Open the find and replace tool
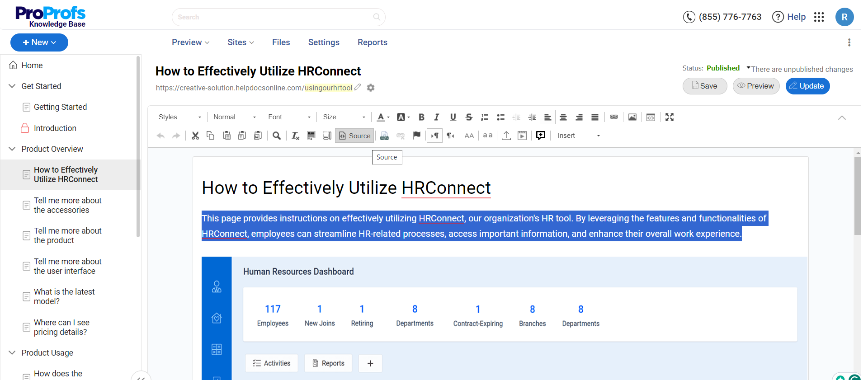This screenshot has width=868, height=380. (x=277, y=136)
